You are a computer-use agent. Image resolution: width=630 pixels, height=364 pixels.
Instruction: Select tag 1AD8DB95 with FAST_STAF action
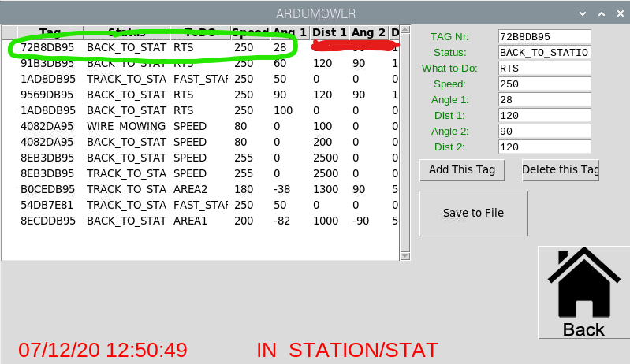click(x=200, y=79)
